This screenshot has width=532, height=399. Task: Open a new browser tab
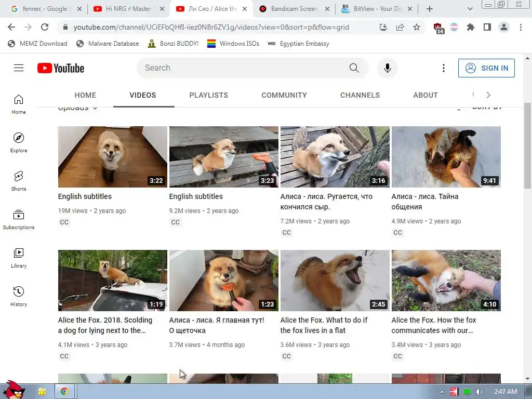(x=430, y=9)
